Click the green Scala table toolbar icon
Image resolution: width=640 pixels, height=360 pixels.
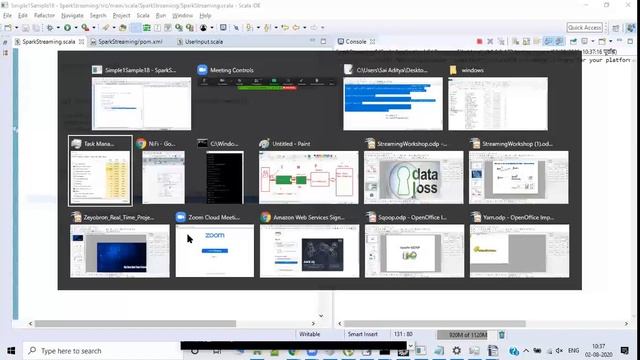pos(147,28)
